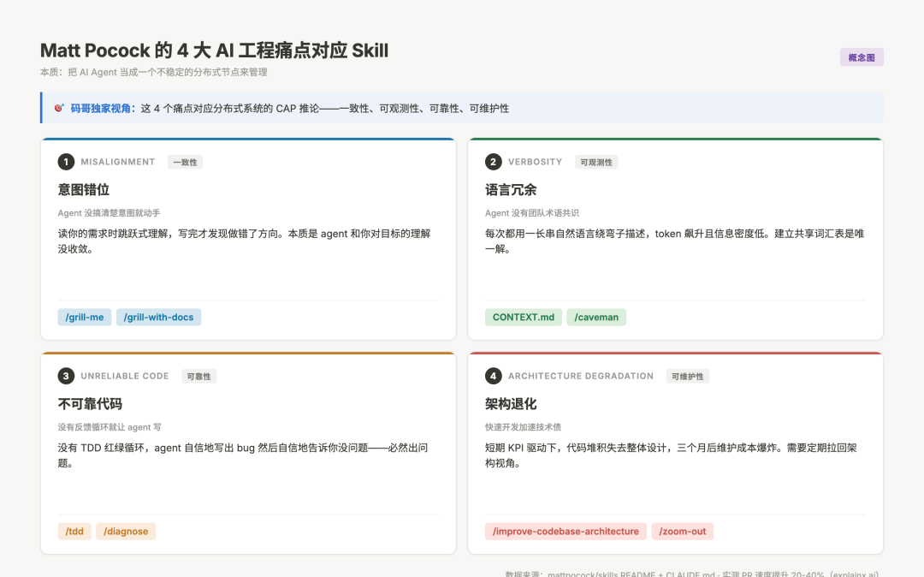Click the paragraph starting 没有 TDD 红绿循环
Screen dimensions: 924x577
coord(243,455)
